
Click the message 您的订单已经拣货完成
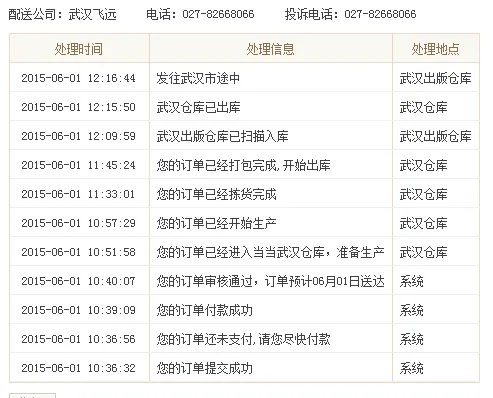[x=217, y=194]
